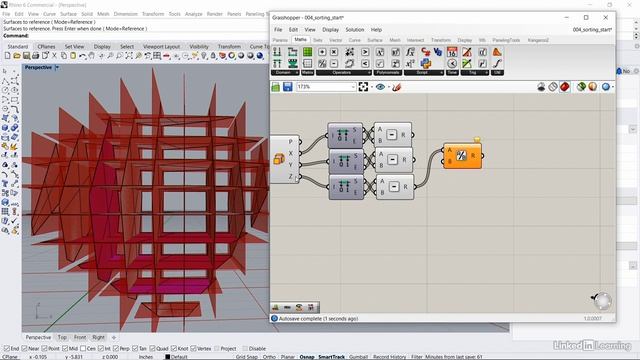Choose the Subtraction operator icon in ribbon
Viewport: 640px width, 360px height.
[x=334, y=63]
